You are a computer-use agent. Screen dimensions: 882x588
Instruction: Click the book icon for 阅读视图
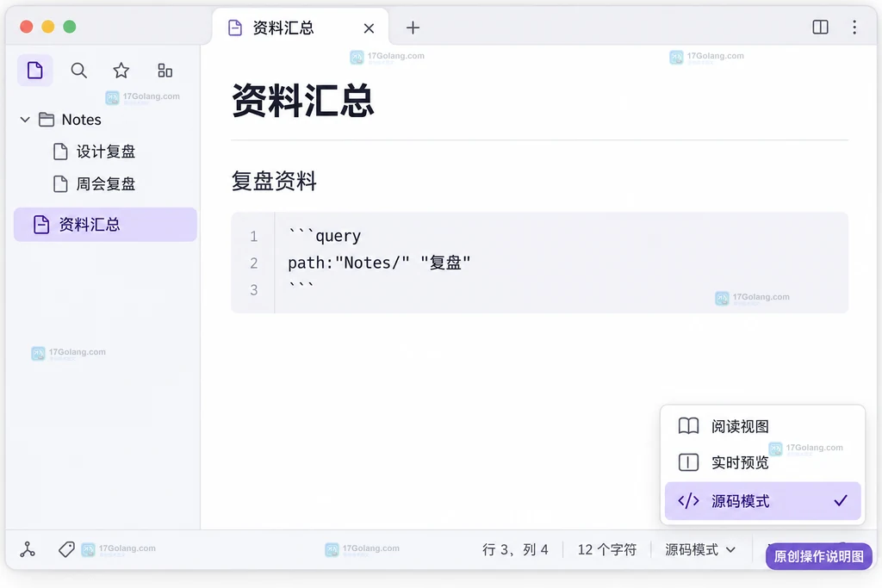[688, 426]
